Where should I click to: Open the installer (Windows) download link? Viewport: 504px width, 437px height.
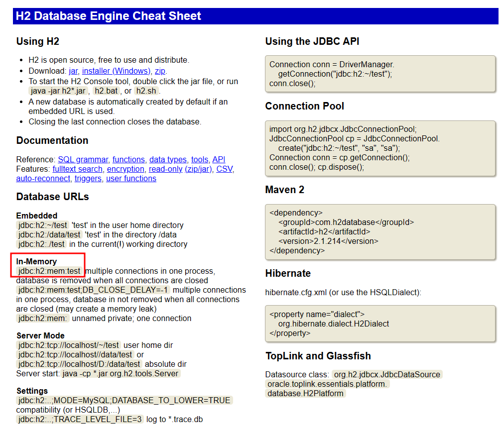pyautogui.click(x=116, y=71)
